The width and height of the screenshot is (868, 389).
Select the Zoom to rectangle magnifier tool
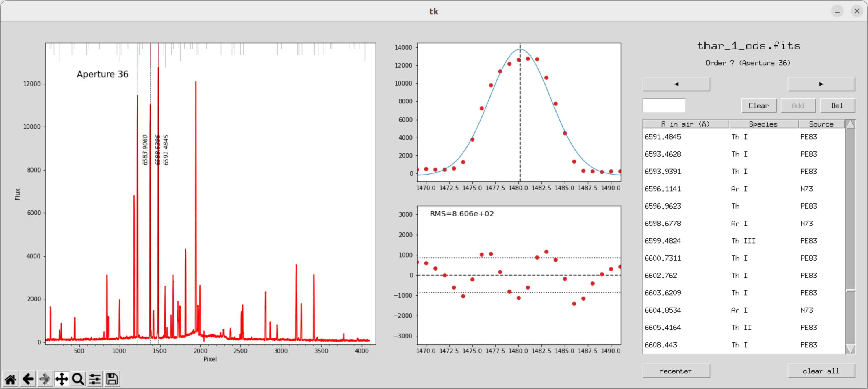[78, 379]
